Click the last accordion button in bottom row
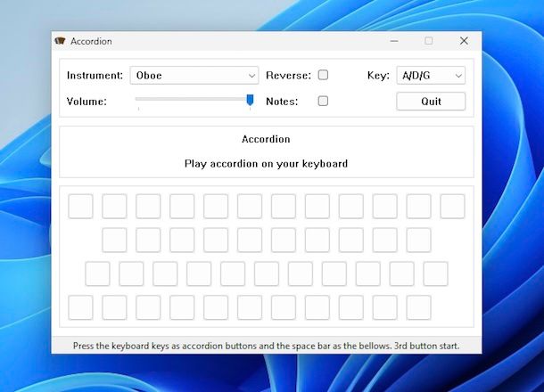The height and width of the screenshot is (392, 544). pyautogui.click(x=419, y=307)
